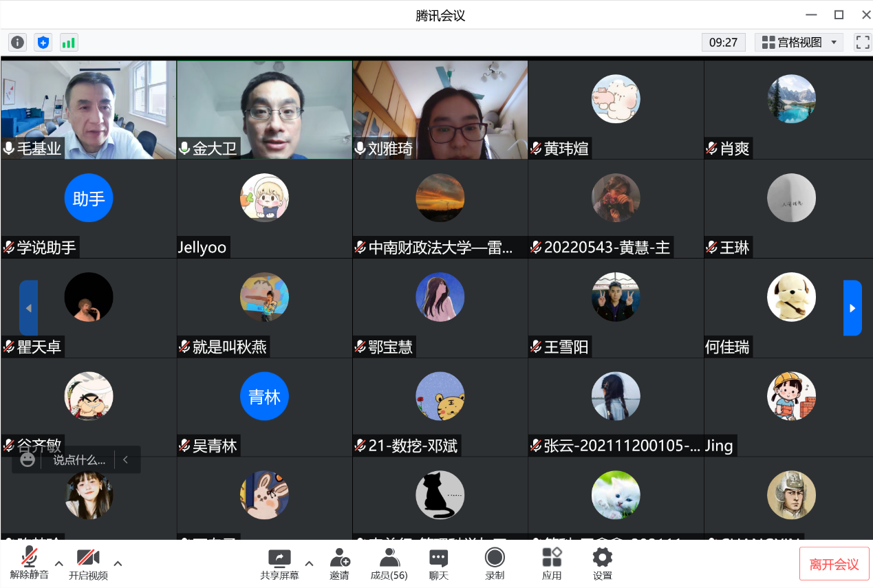Open the 成员(56) participants list
This screenshot has width=873, height=588.
pos(389,563)
